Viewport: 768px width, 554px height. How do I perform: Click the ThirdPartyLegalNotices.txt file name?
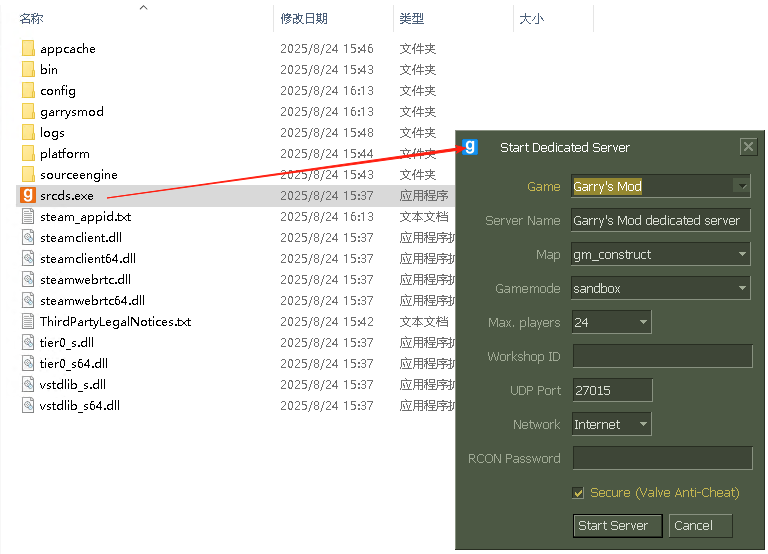116,322
